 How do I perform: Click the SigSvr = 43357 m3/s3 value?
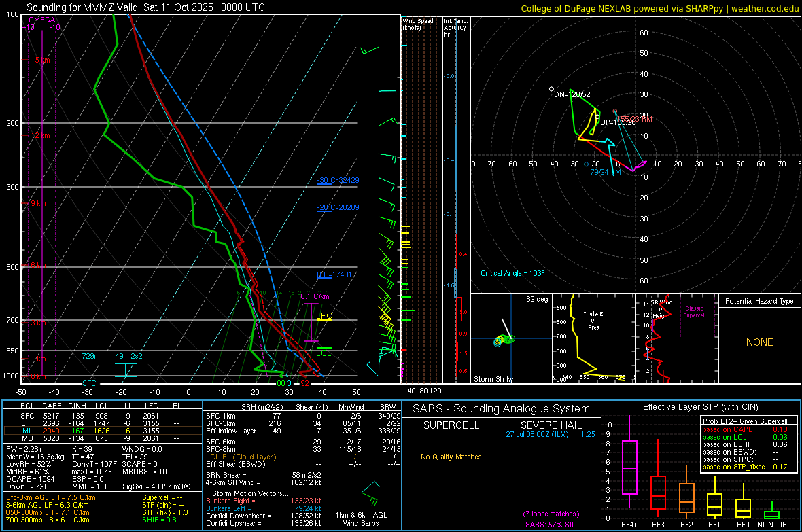[157, 486]
